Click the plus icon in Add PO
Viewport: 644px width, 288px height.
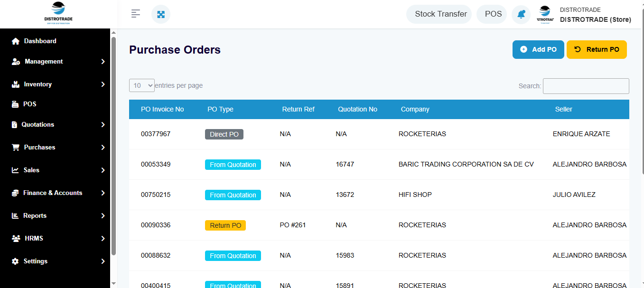[x=523, y=49]
